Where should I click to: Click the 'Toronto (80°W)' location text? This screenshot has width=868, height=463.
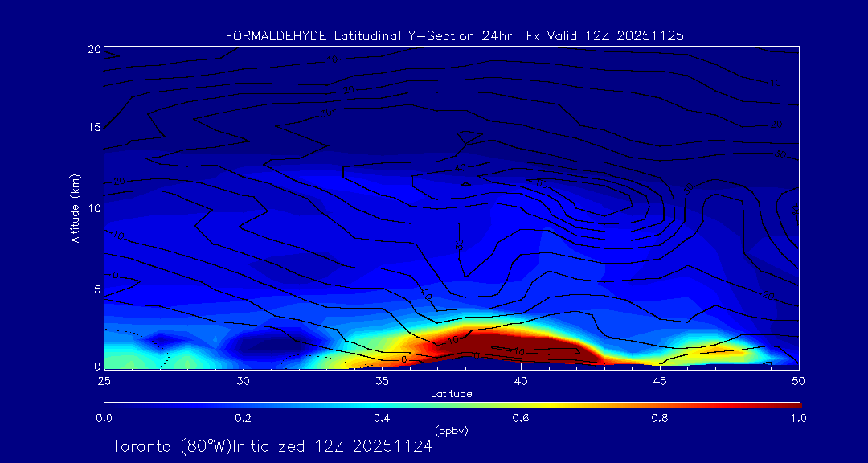coord(170,446)
